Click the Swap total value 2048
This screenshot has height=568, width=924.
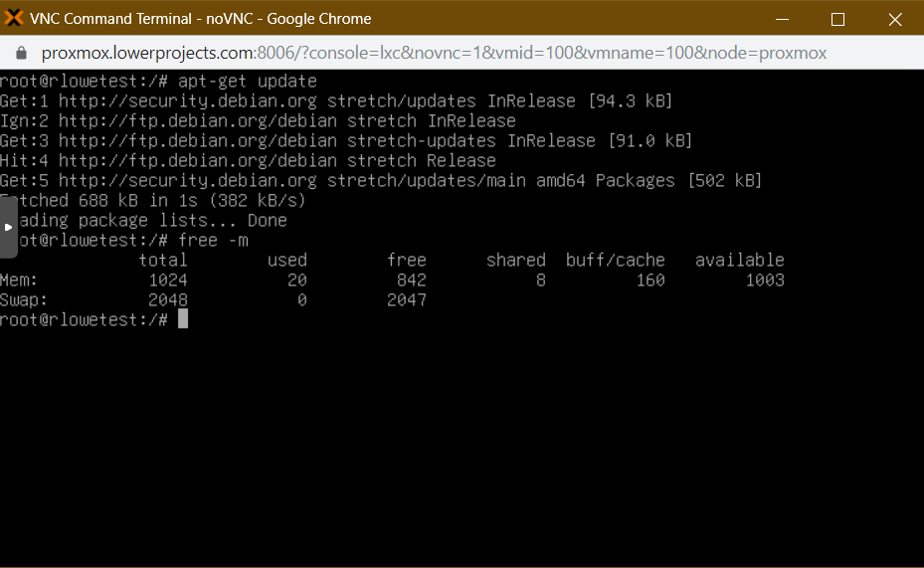(168, 299)
